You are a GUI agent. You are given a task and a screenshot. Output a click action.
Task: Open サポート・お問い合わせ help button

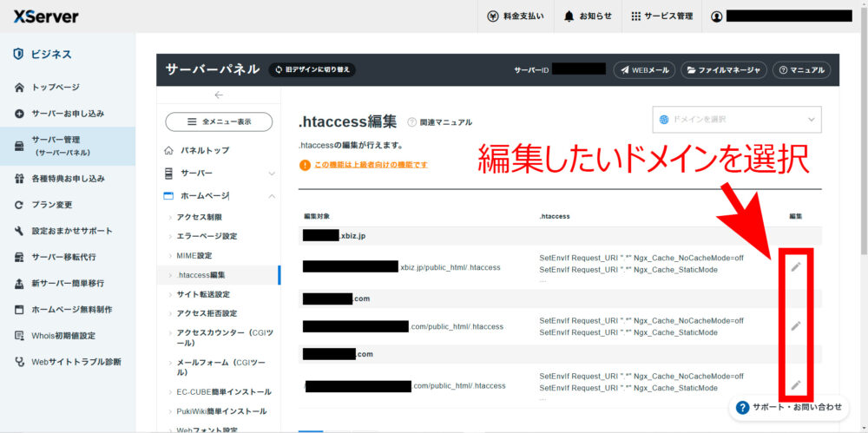[789, 408]
